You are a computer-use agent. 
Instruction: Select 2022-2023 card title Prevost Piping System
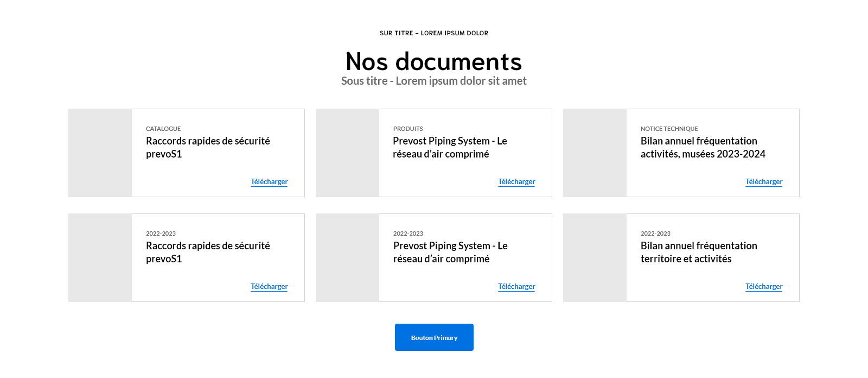tap(450, 252)
